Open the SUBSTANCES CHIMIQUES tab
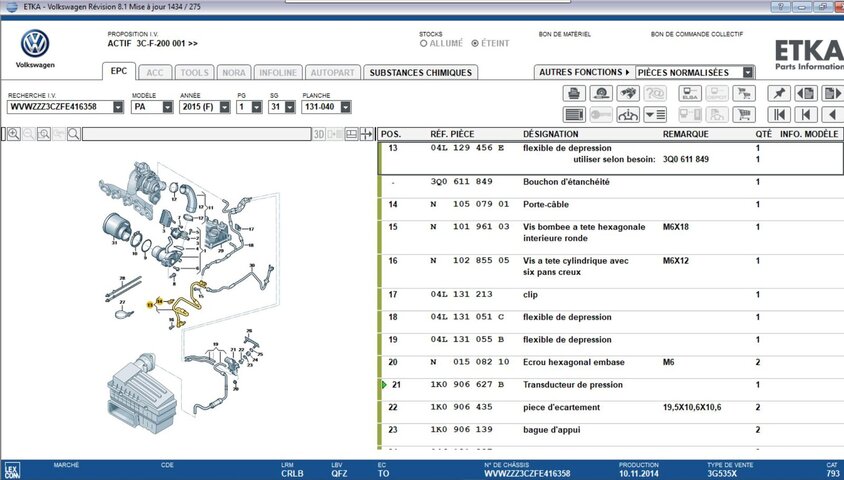This screenshot has width=844, height=480. (421, 73)
